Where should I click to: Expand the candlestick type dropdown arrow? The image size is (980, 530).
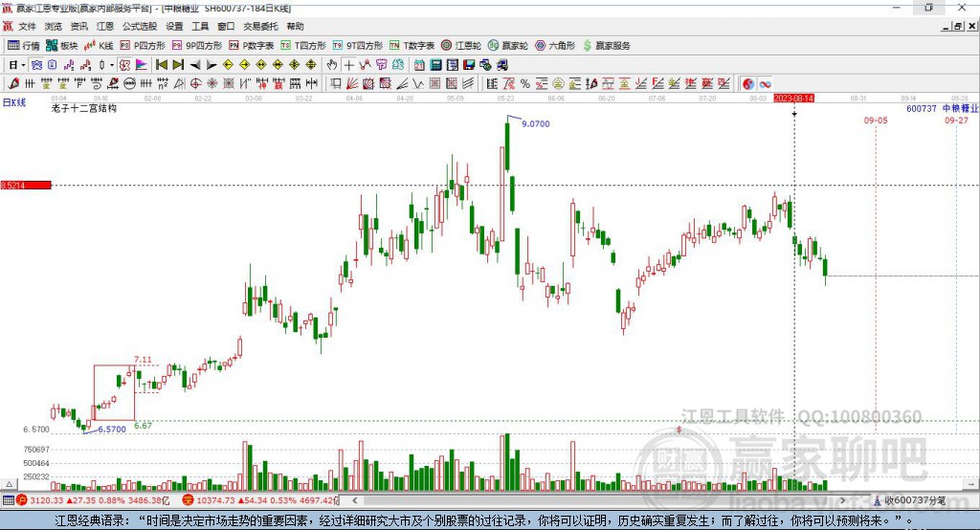(x=112, y=65)
